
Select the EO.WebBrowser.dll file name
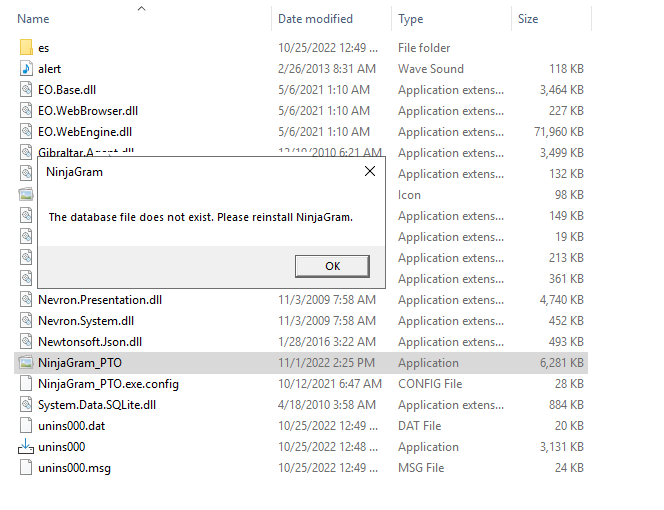(x=88, y=111)
